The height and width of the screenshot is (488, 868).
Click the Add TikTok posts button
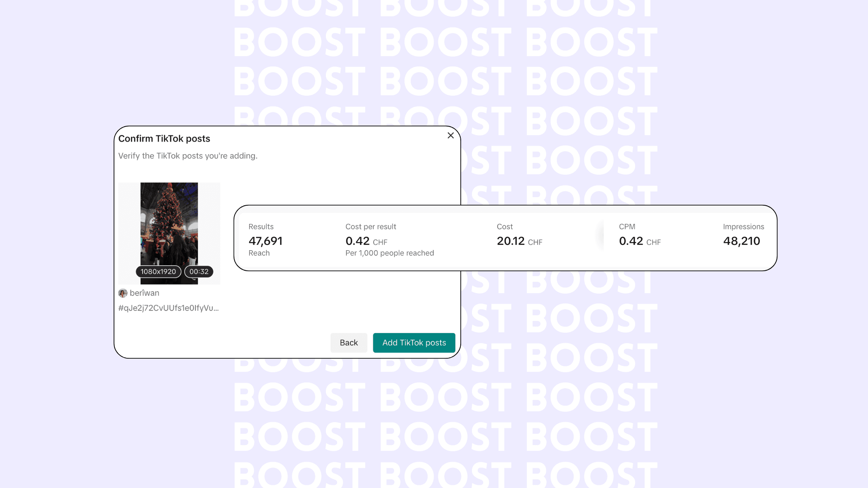point(414,343)
